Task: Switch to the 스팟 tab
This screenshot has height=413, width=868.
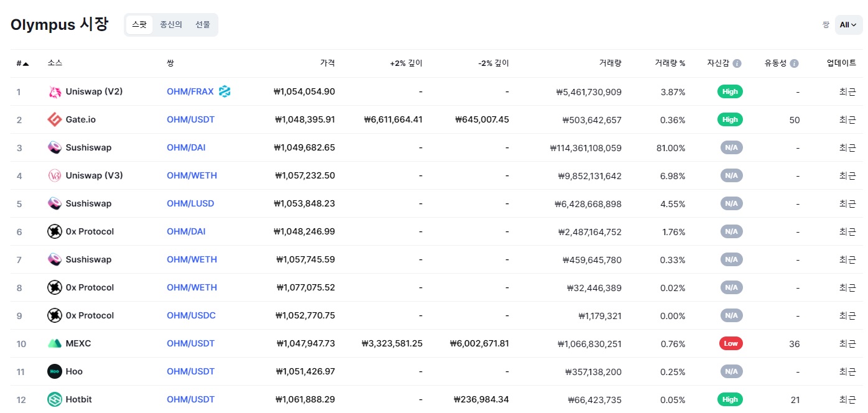Action: (139, 25)
